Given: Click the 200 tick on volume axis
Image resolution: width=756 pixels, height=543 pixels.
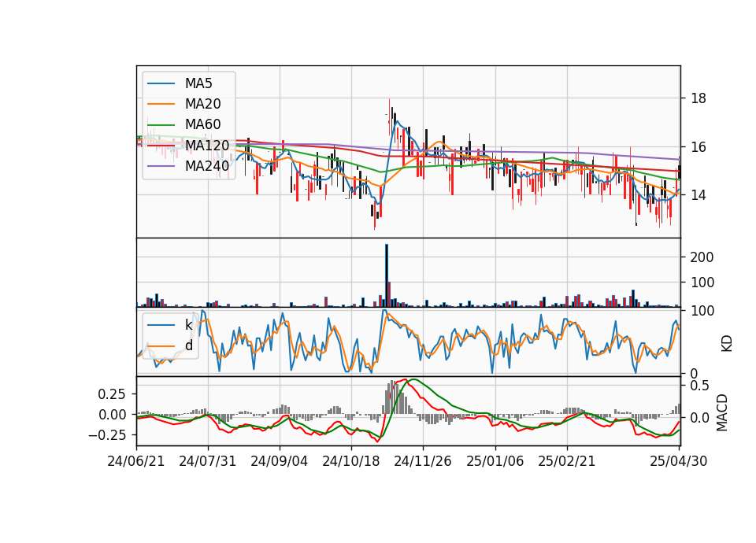Looking at the screenshot, I should coord(702,257).
